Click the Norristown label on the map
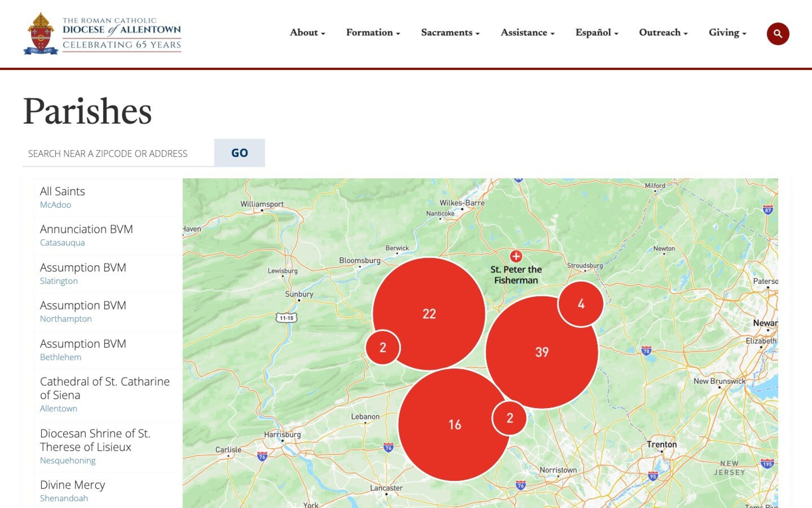812x508 pixels. point(558,470)
